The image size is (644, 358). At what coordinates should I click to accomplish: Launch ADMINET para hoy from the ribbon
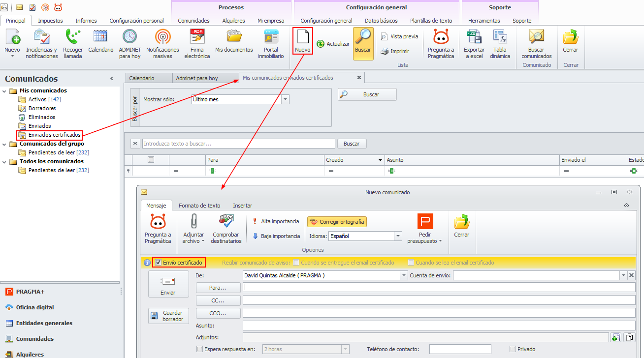[x=129, y=44]
